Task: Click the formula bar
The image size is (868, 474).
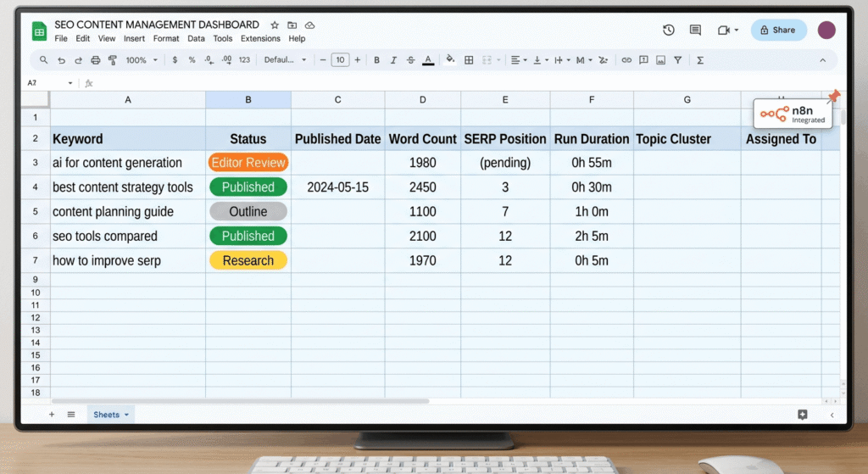Action: [x=465, y=83]
